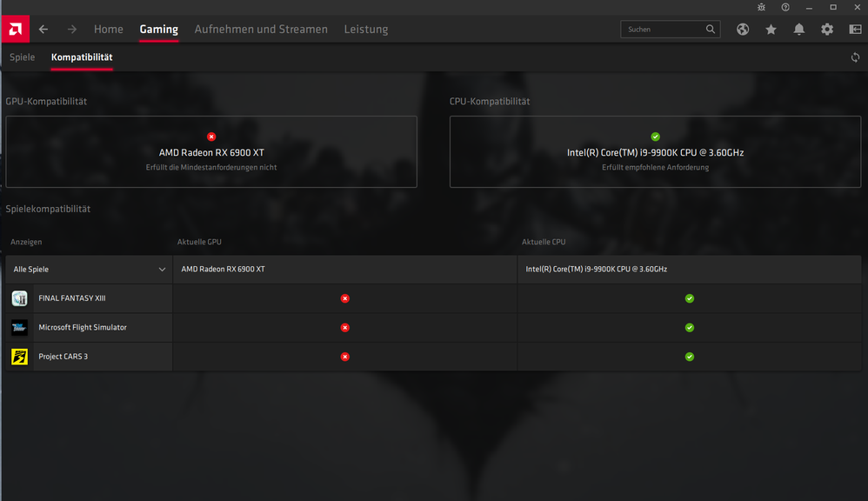Image resolution: width=868 pixels, height=501 pixels.
Task: Click red GPU status icon for Project CARS 3
Action: click(345, 357)
